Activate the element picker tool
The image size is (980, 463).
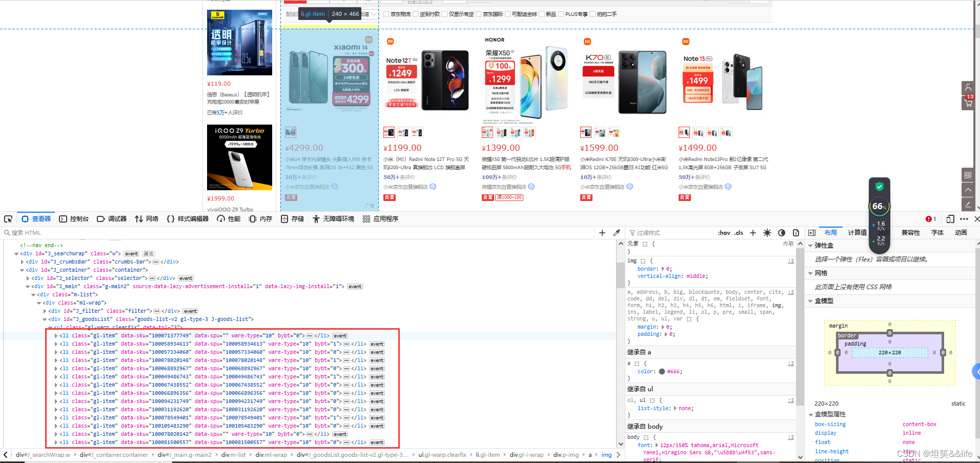8,219
